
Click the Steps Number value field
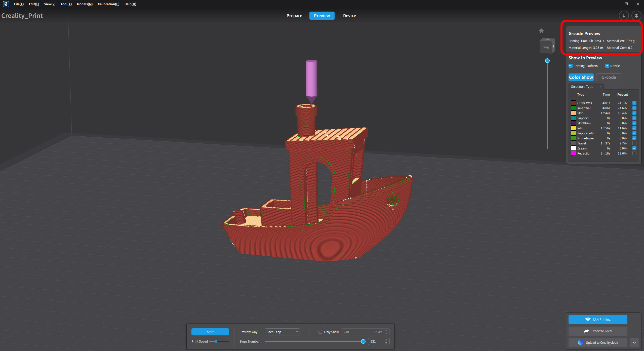coord(376,341)
